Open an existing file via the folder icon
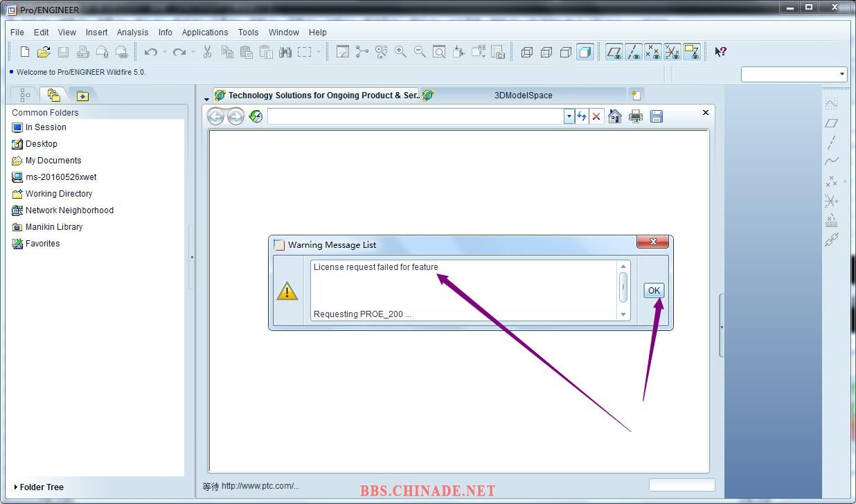Viewport: 856px width, 504px height. click(x=44, y=52)
